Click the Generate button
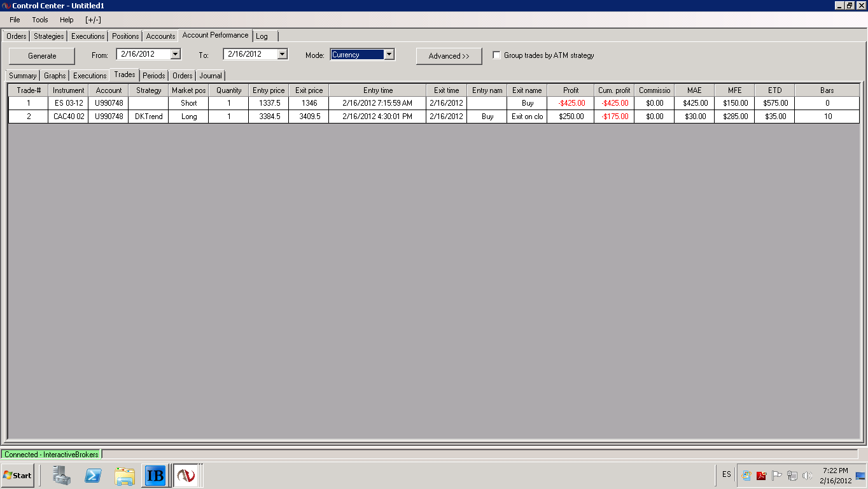The width and height of the screenshot is (868, 489). point(42,56)
